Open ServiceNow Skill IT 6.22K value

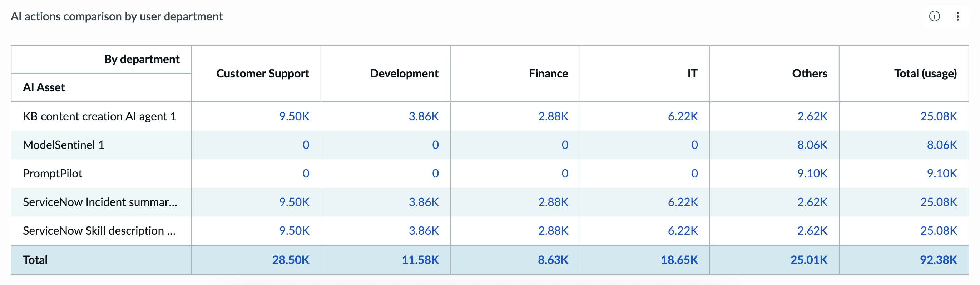683,231
